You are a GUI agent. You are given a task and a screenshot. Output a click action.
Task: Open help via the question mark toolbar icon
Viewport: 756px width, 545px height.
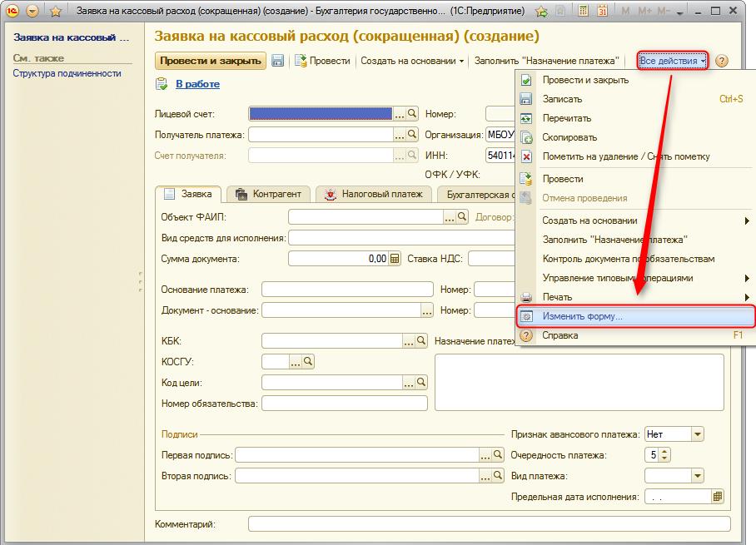[x=721, y=61]
